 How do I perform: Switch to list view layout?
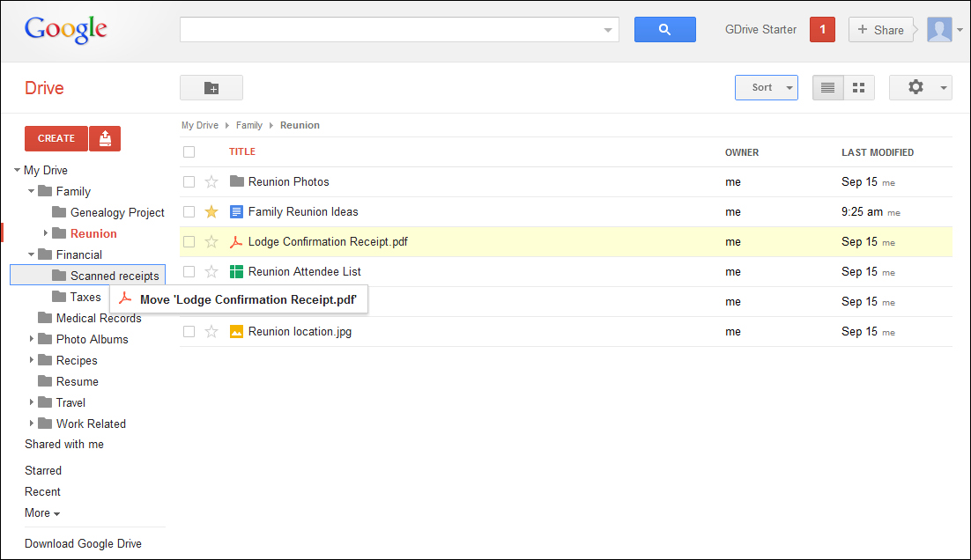[x=827, y=88]
